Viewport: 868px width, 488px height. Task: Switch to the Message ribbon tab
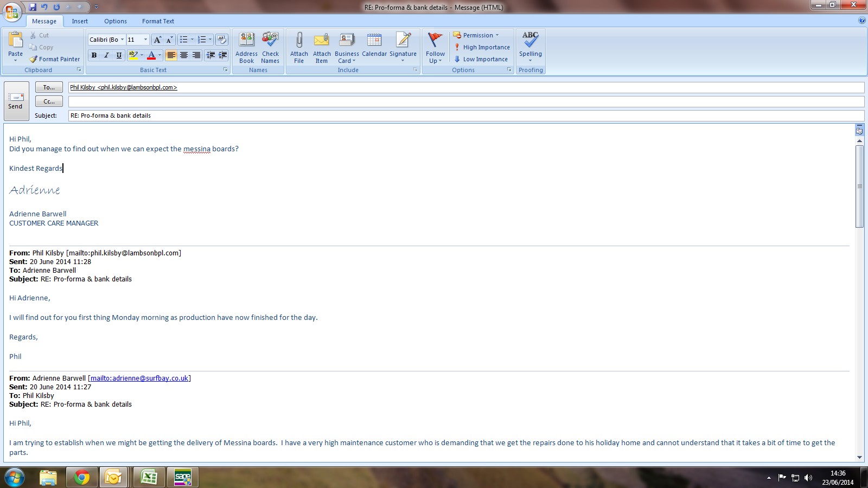44,21
